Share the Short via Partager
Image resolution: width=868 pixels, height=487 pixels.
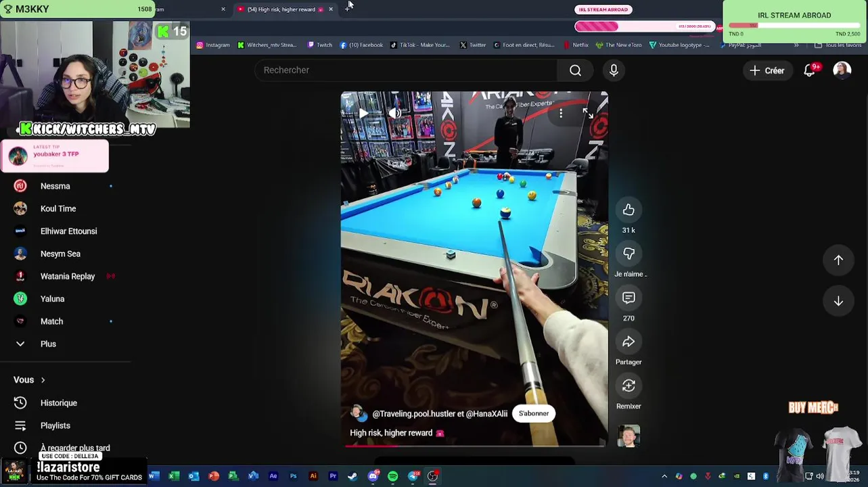[629, 342]
